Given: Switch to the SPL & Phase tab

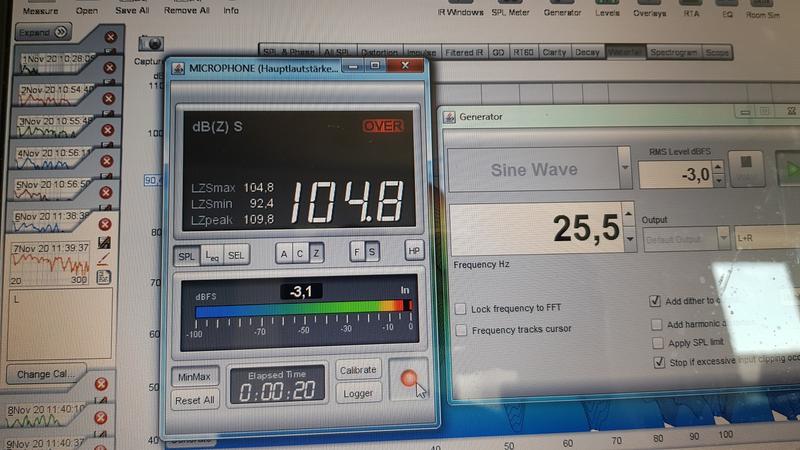Looking at the screenshot, I should tap(289, 52).
